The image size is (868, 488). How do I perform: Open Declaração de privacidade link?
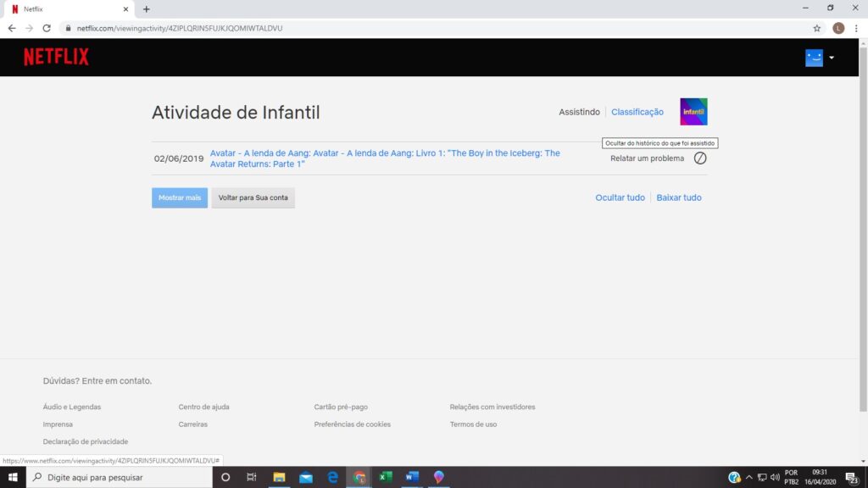(86, 441)
